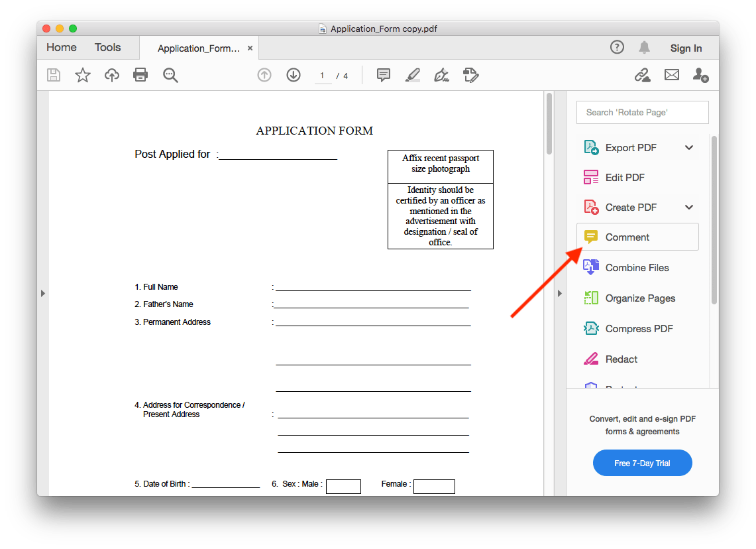The image size is (756, 549).
Task: Click the Search 'Rotate Page' field
Action: click(x=642, y=112)
